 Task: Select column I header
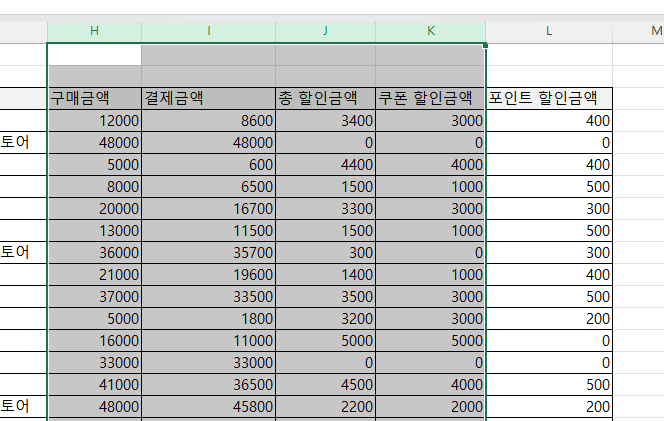tap(208, 31)
